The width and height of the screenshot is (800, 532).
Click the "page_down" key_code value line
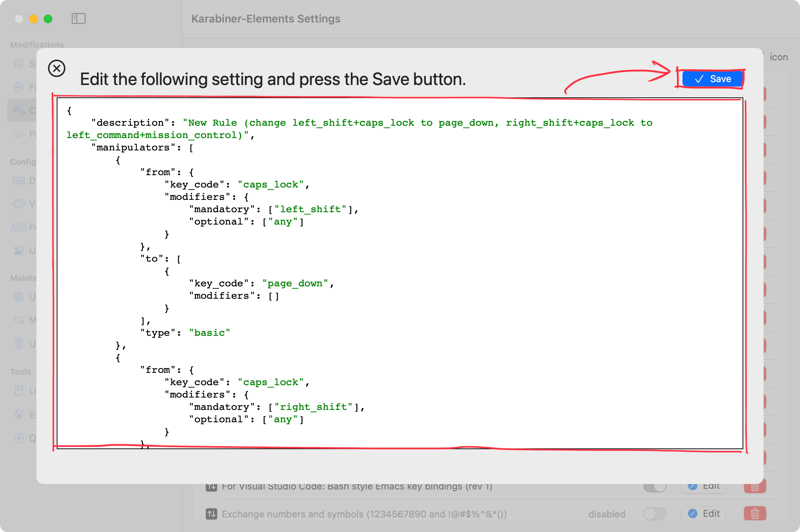point(261,283)
